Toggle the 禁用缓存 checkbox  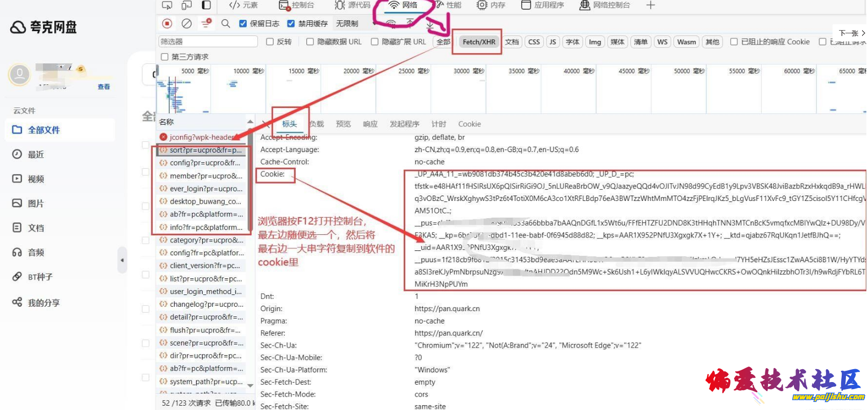pos(291,24)
